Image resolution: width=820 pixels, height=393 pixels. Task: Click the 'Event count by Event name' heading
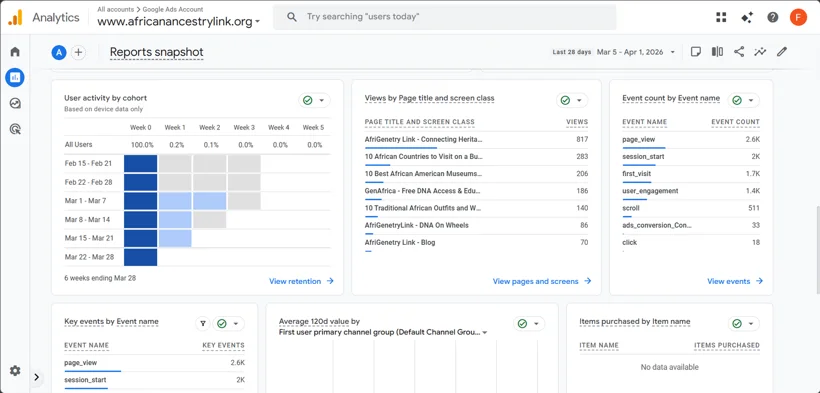coord(671,98)
